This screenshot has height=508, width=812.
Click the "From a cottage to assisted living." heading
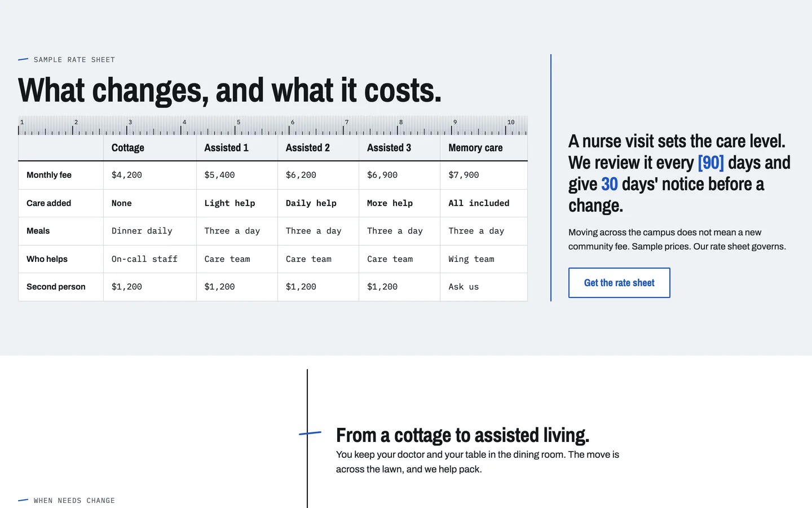click(462, 435)
